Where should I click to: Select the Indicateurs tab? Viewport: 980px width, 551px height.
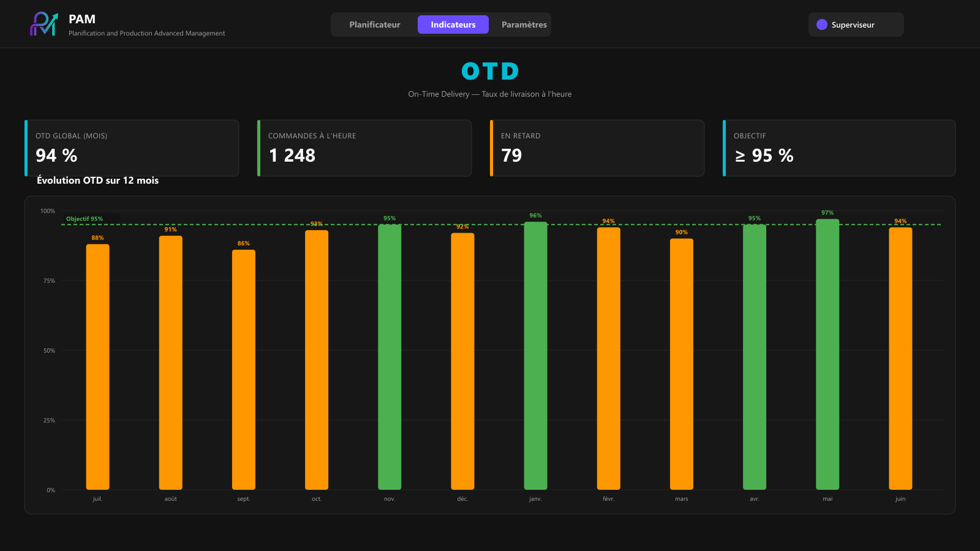453,24
